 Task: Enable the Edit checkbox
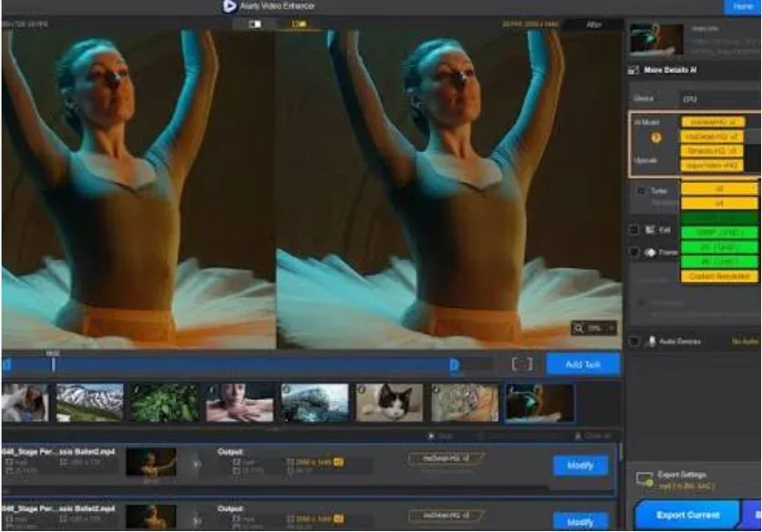click(x=634, y=230)
